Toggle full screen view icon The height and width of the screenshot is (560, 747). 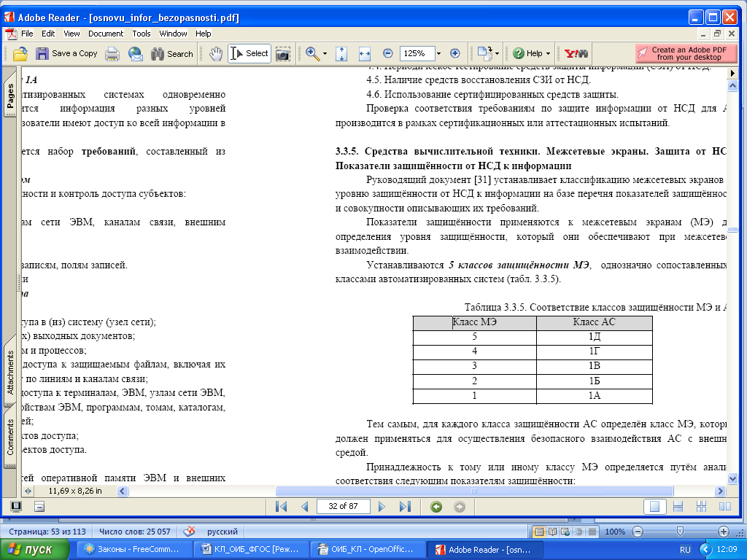(16, 507)
